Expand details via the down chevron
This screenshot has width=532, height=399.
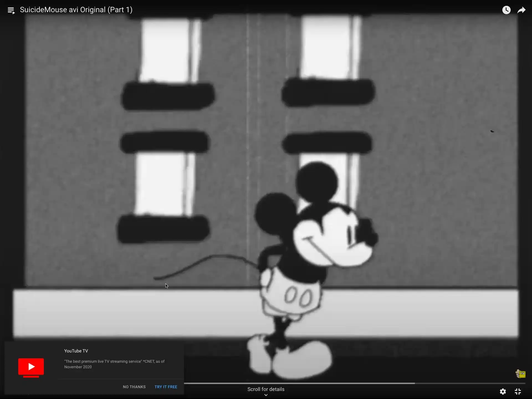pos(266,395)
